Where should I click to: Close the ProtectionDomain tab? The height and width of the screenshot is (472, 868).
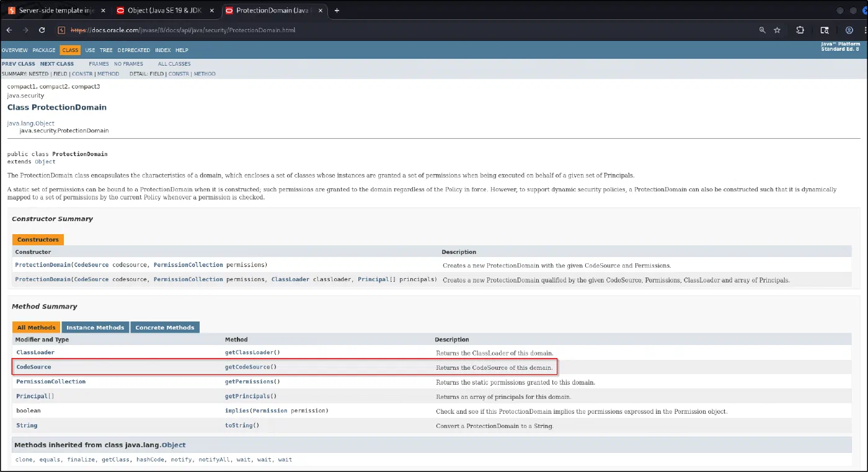pos(321,11)
